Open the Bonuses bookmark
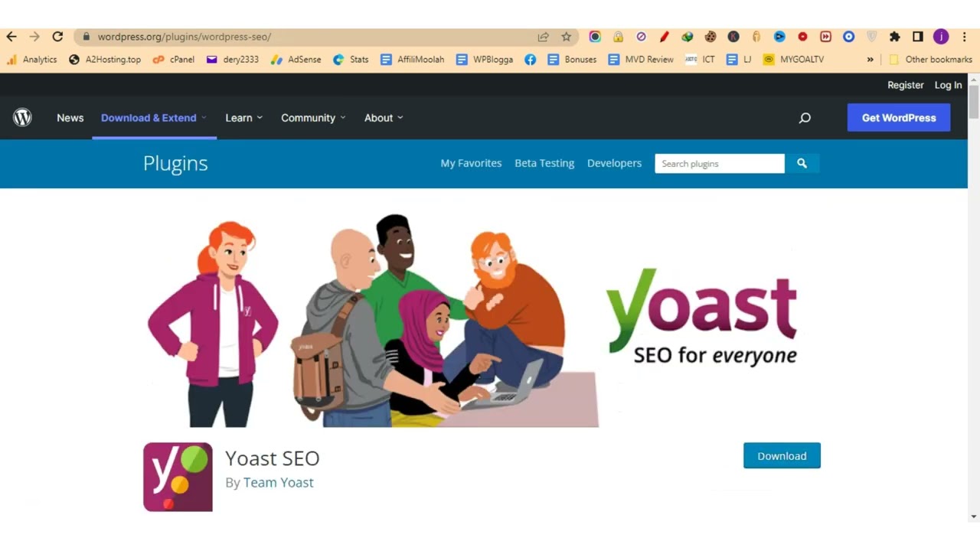The image size is (980, 551). pos(572,59)
